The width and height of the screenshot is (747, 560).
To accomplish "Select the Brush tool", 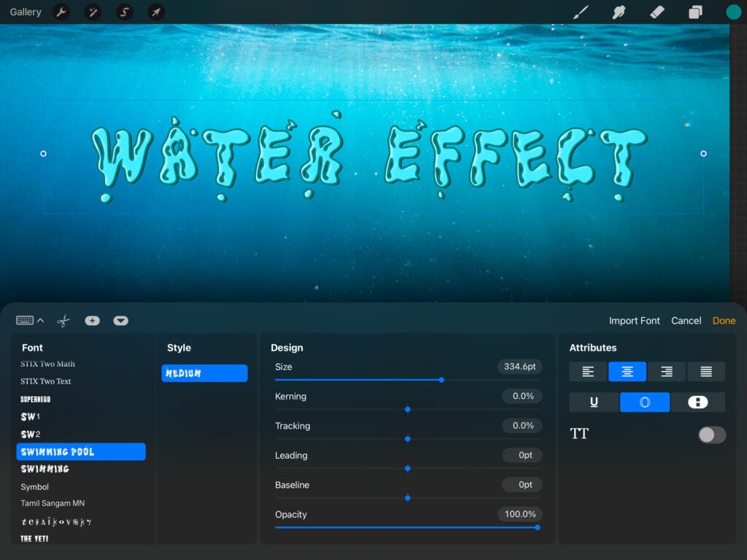I will click(581, 12).
